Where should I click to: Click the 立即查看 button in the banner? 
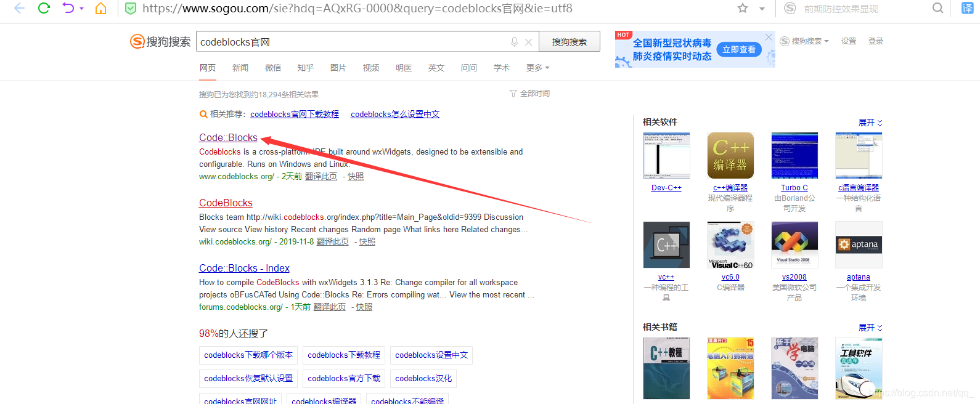[739, 49]
